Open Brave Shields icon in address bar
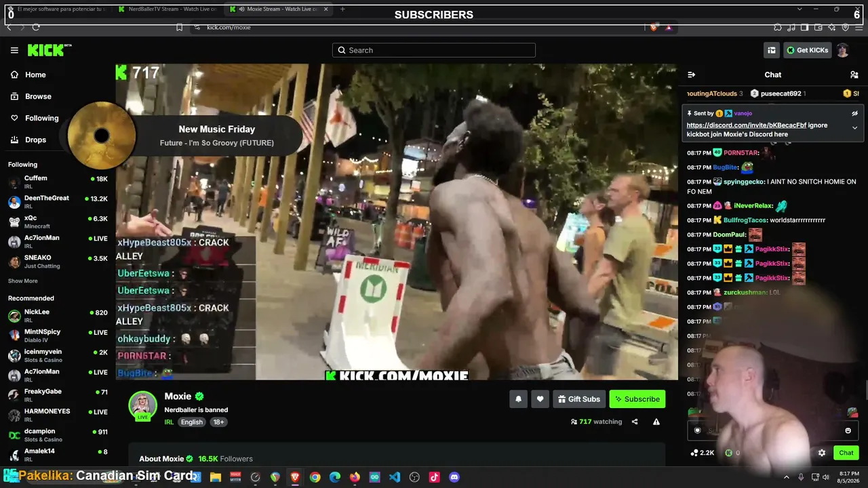This screenshot has width=868, height=488. tap(654, 27)
